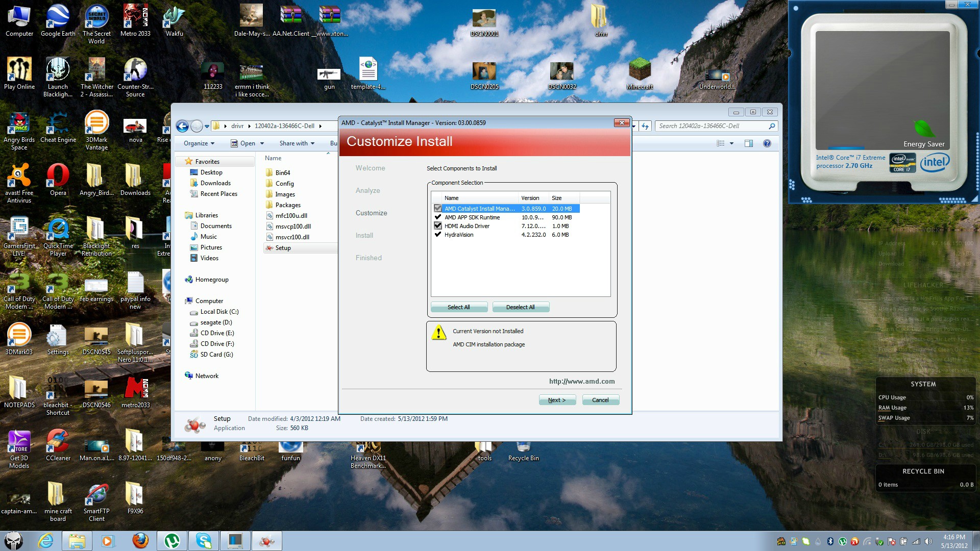This screenshot has width=980, height=551.
Task: Open Organize menu in Explorer
Action: click(x=199, y=143)
